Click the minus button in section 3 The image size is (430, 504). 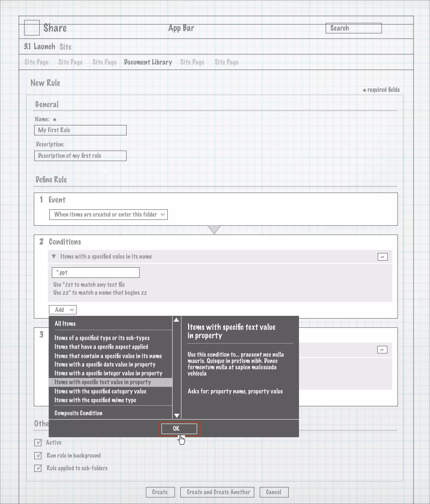[382, 350]
